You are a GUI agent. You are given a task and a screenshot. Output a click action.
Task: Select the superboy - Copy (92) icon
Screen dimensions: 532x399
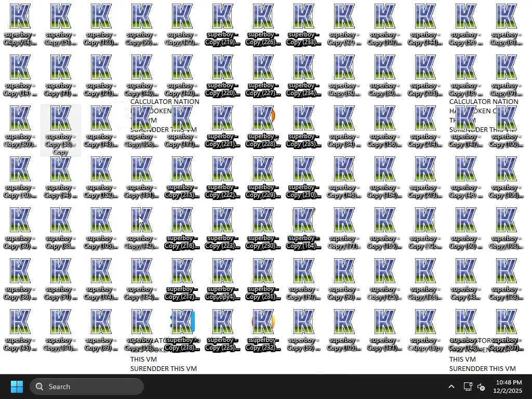click(x=344, y=24)
